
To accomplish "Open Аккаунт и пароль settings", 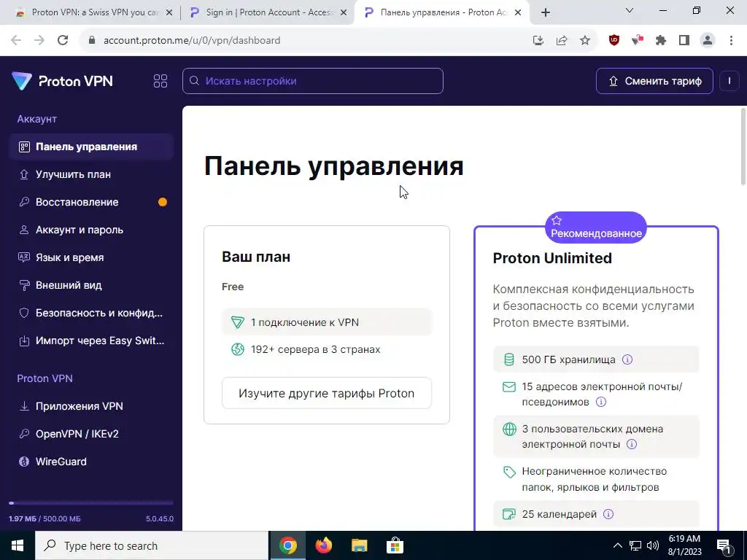I will click(x=91, y=230).
